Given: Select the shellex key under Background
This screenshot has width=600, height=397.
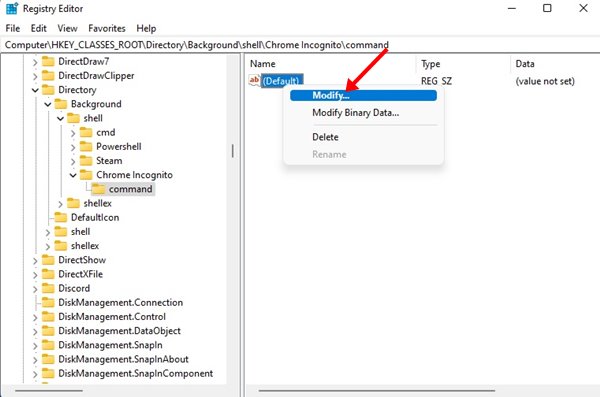Looking at the screenshot, I should pyautogui.click(x=98, y=203).
